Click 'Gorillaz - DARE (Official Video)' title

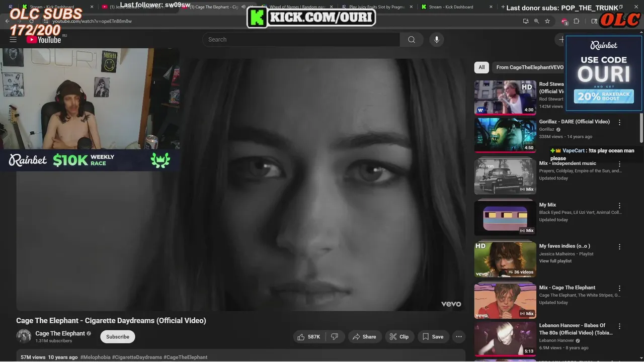(x=575, y=122)
